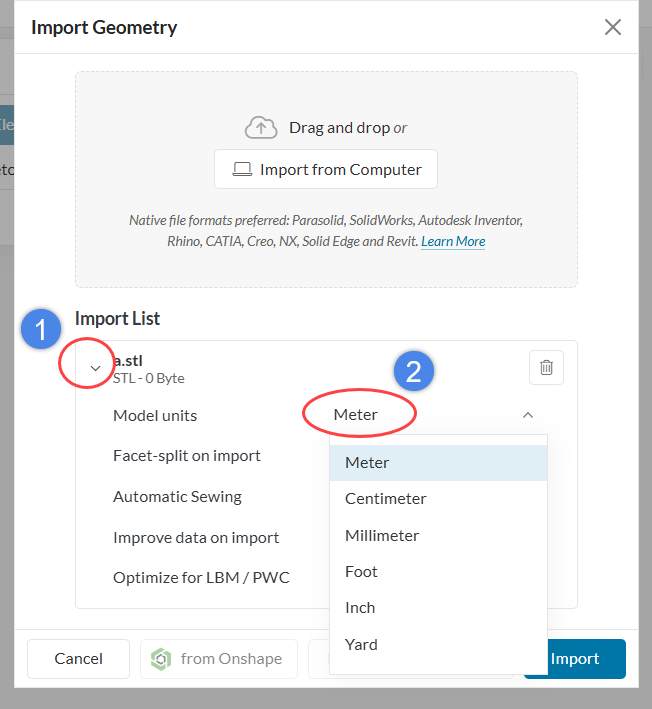Viewport: 652px width, 709px height.
Task: Collapse the Model units dropdown arrow
Action: click(528, 415)
